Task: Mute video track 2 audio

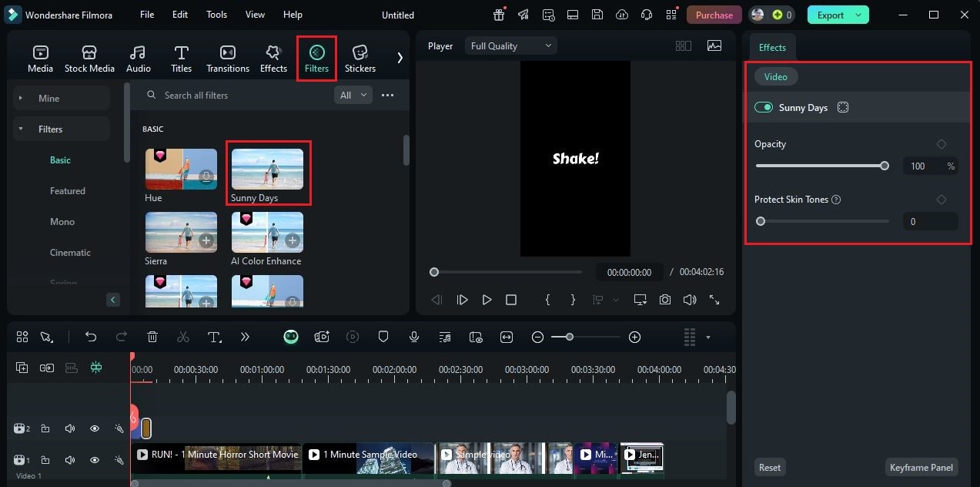Action: [70, 428]
